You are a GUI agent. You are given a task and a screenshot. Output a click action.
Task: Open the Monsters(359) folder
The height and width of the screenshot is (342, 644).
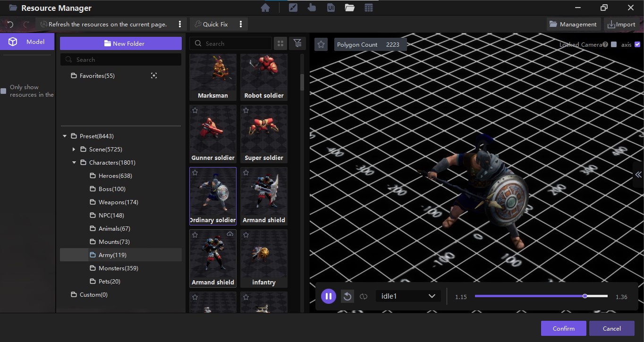tap(118, 268)
